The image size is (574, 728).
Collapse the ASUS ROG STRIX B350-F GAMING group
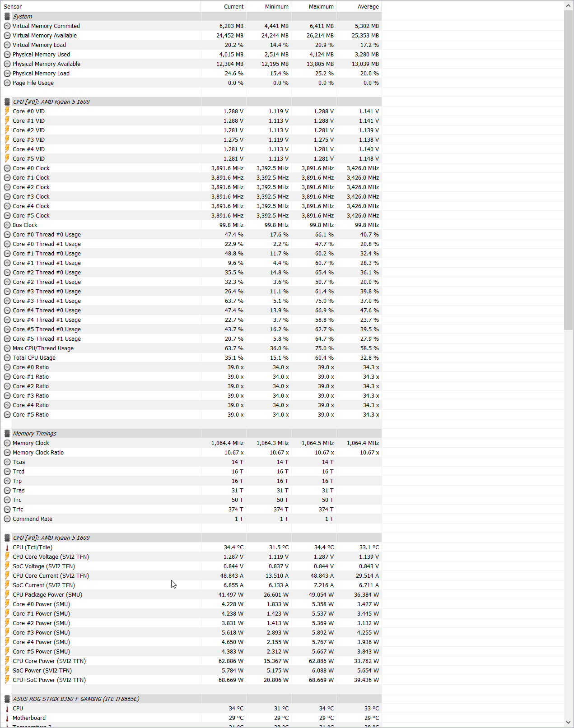[76, 699]
